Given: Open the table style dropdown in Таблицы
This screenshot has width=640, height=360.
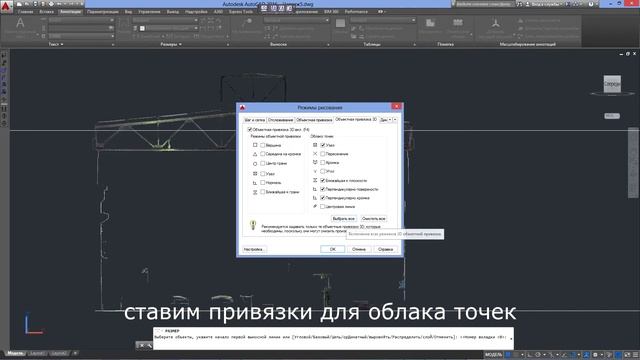Looking at the screenshot, I should [383, 20].
